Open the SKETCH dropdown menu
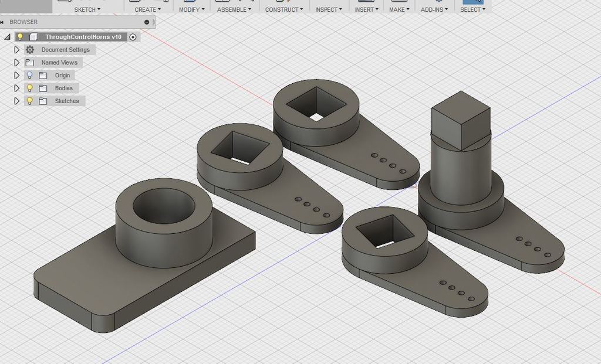The height and width of the screenshot is (364, 601). tap(87, 9)
